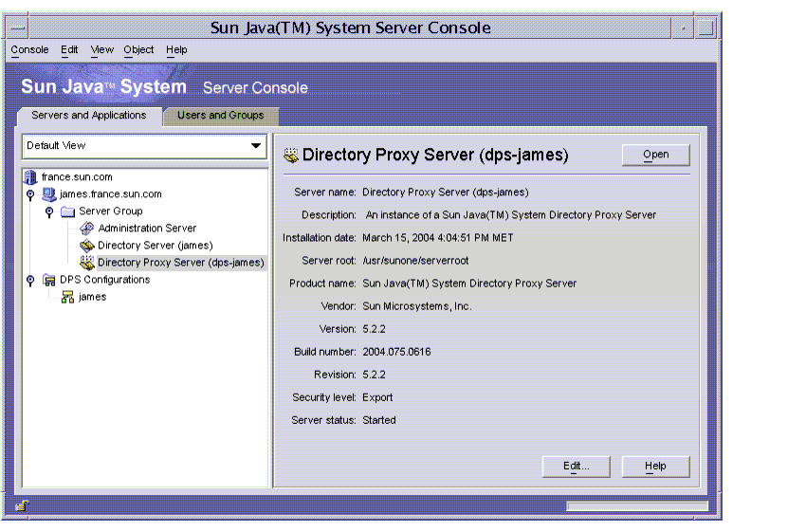Click the france.sun.com domain building icon

point(31,177)
